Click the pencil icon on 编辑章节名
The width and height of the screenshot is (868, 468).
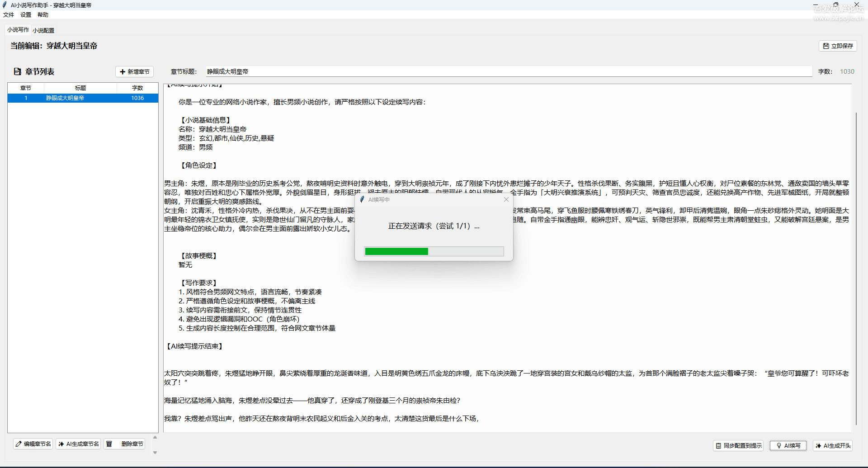click(x=19, y=444)
